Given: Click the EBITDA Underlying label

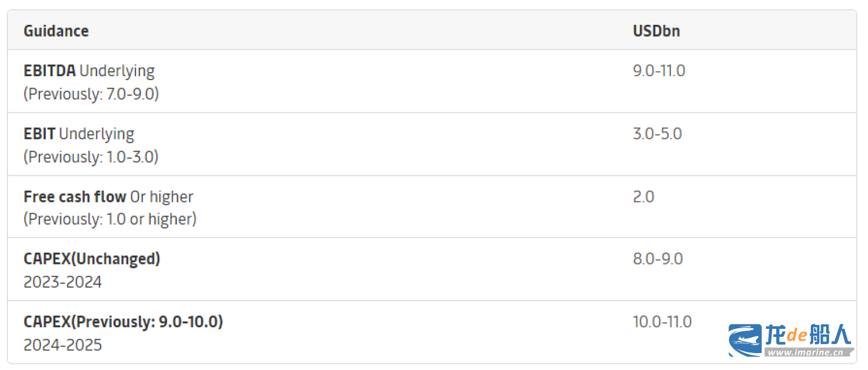Looking at the screenshot, I should (89, 71).
